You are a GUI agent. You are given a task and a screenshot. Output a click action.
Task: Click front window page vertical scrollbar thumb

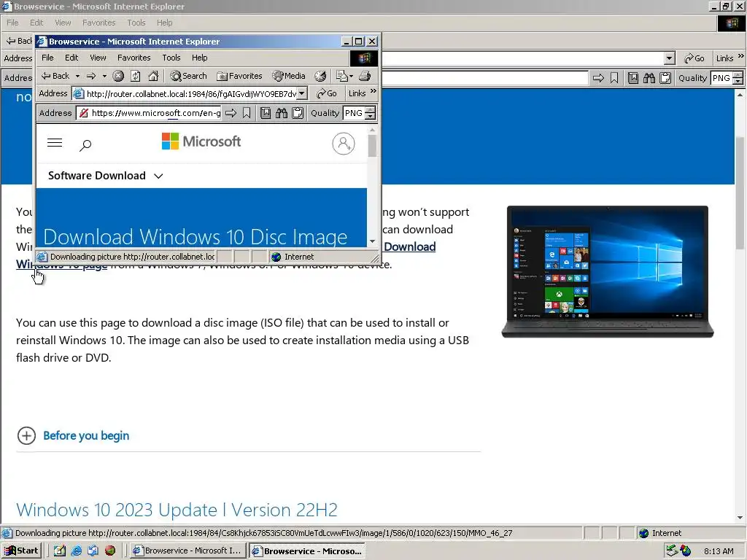click(x=372, y=146)
